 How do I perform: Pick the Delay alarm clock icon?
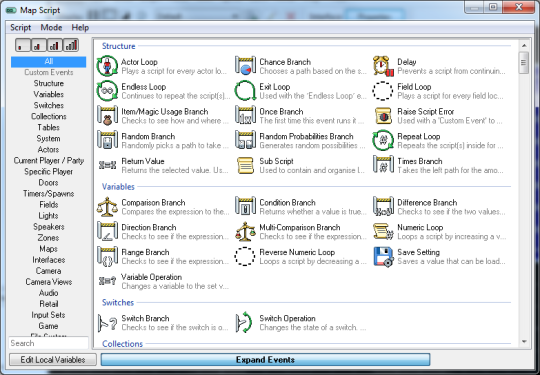point(383,66)
